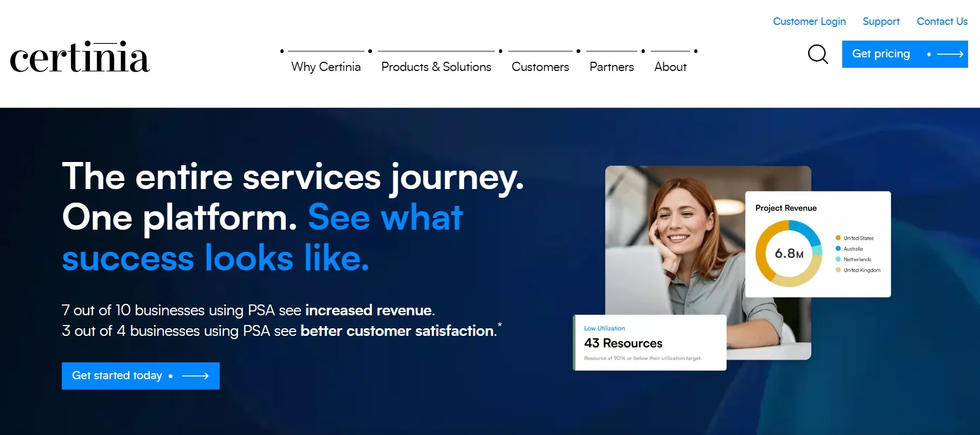This screenshot has height=435, width=980.
Task: Open the Why Certinia menu
Action: 326,67
